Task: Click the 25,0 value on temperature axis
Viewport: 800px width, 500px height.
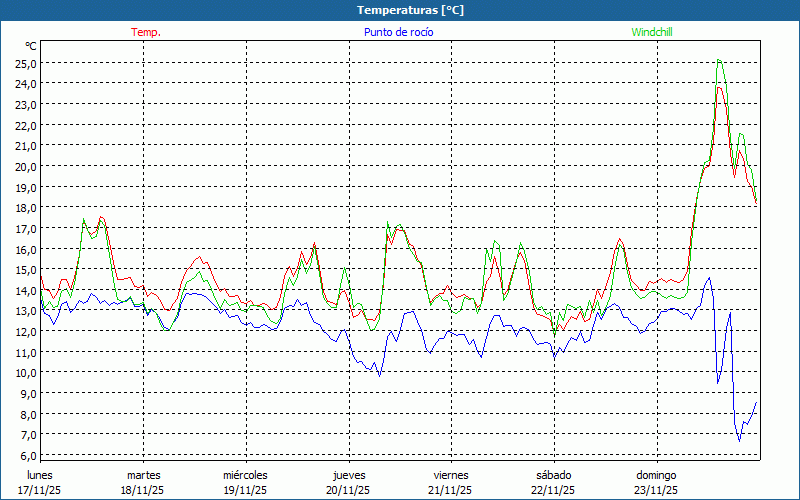Action: [25, 62]
